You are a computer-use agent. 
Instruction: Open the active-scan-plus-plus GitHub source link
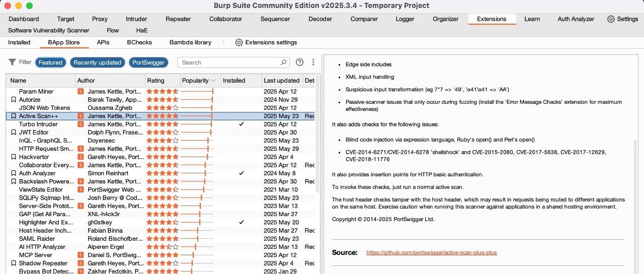431,252
